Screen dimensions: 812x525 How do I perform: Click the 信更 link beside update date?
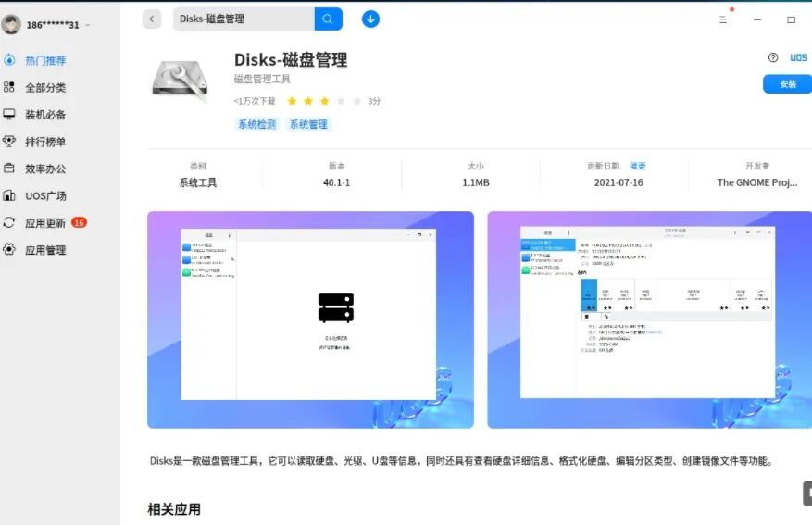pos(638,166)
